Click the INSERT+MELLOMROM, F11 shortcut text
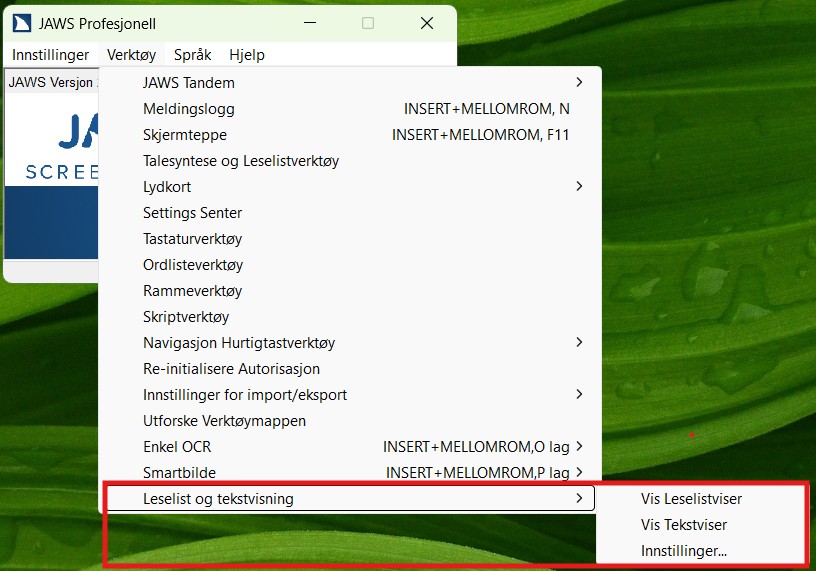Viewport: 816px width, 571px height. (481, 135)
